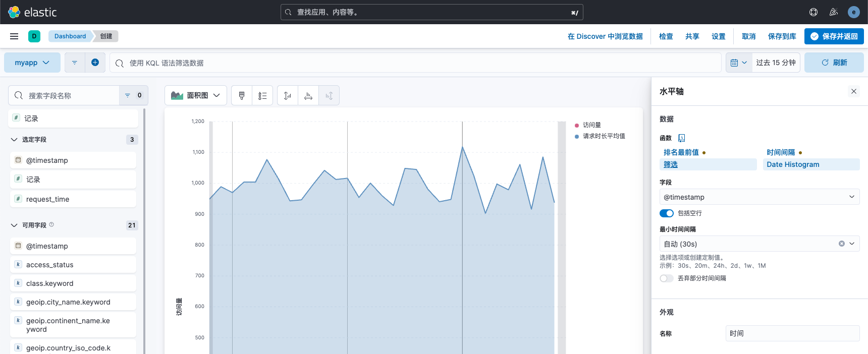
Task: Click the 取消 menu item
Action: tap(749, 36)
